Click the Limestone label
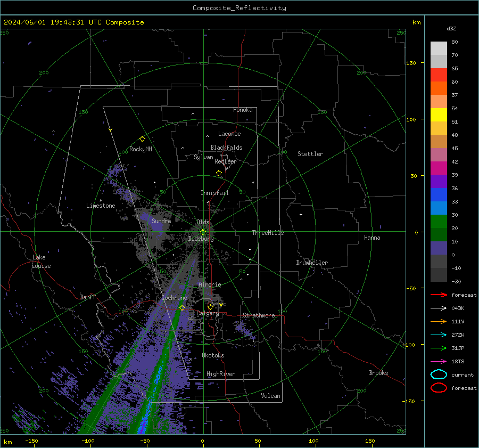This screenshot has height=448, width=479. click(101, 206)
